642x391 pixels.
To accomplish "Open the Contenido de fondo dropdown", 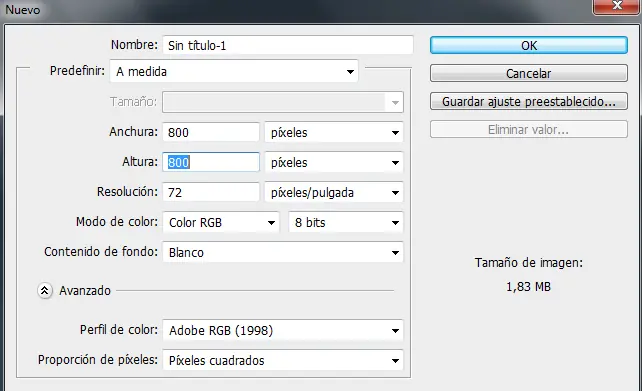I will point(283,252).
